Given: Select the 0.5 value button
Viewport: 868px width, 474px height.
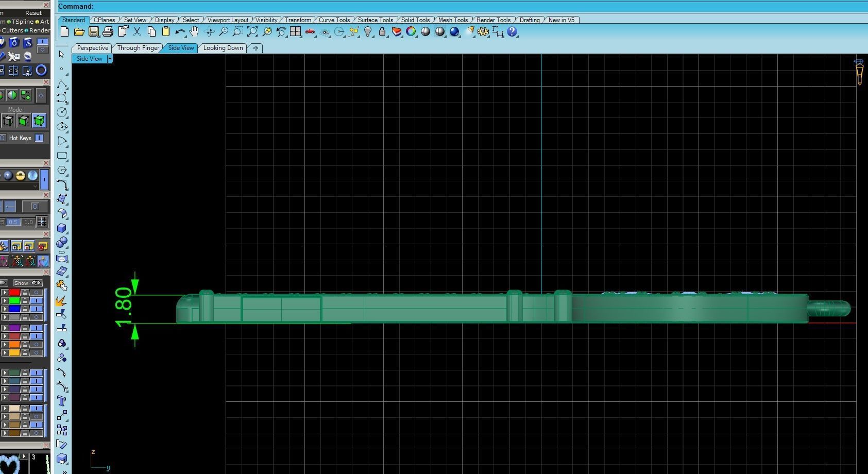Looking at the screenshot, I should coord(13,222).
